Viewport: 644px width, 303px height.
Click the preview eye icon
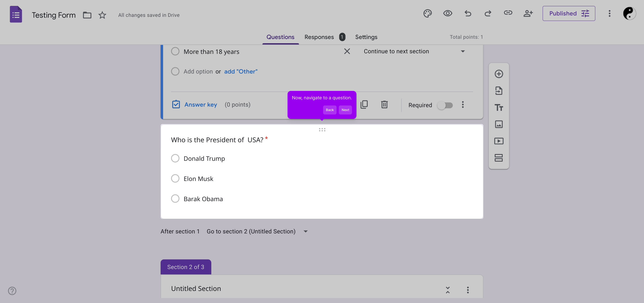click(x=448, y=13)
